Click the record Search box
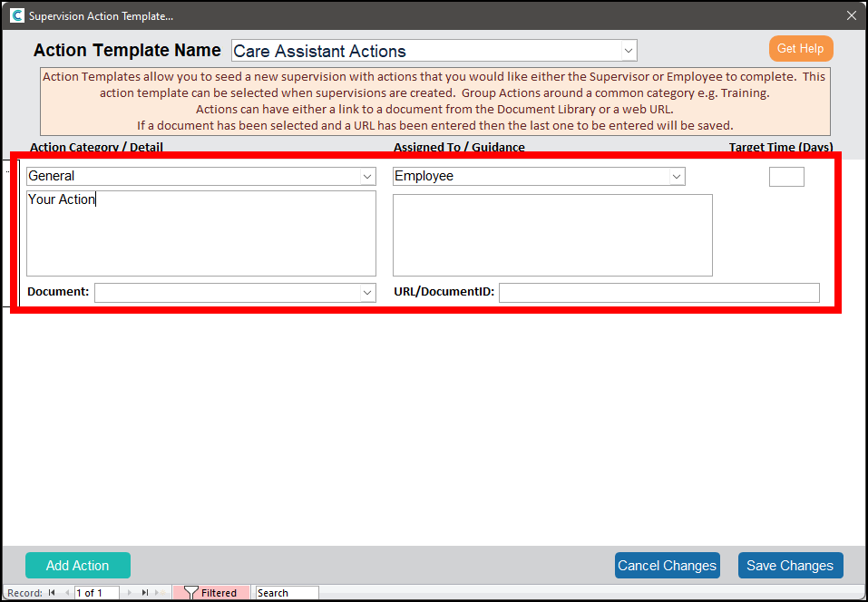 click(x=287, y=593)
